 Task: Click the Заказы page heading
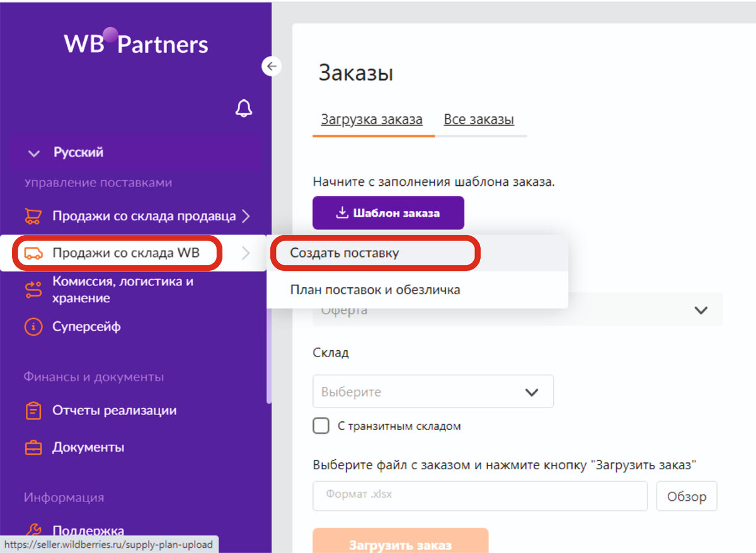point(356,73)
